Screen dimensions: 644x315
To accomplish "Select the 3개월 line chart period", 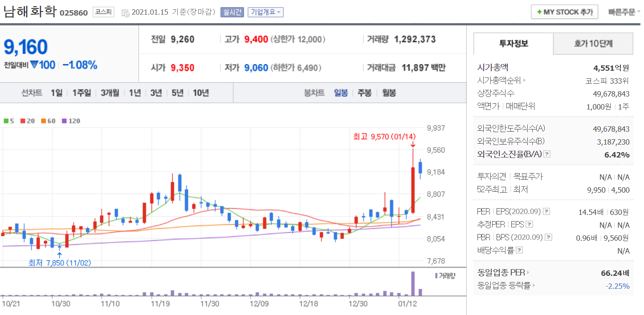I will (110, 93).
